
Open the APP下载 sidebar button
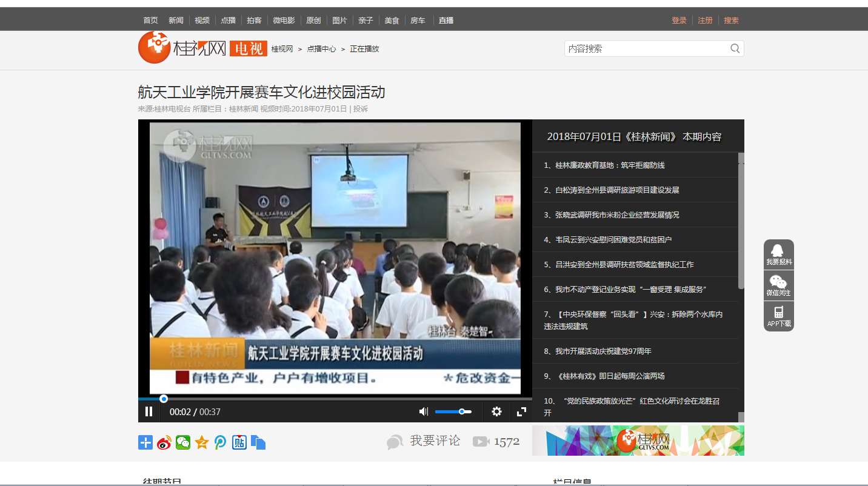click(778, 316)
